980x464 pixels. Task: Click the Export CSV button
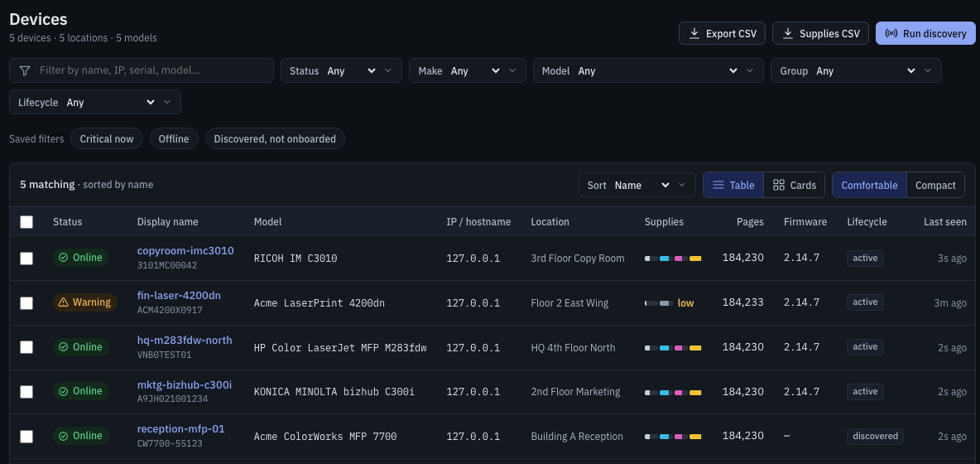pyautogui.click(x=723, y=34)
